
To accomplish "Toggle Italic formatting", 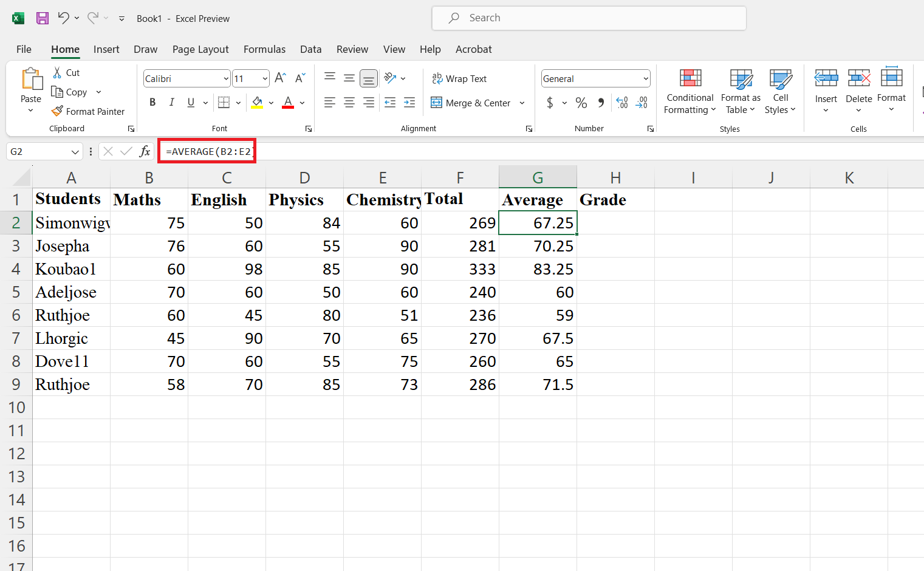I will pos(172,103).
